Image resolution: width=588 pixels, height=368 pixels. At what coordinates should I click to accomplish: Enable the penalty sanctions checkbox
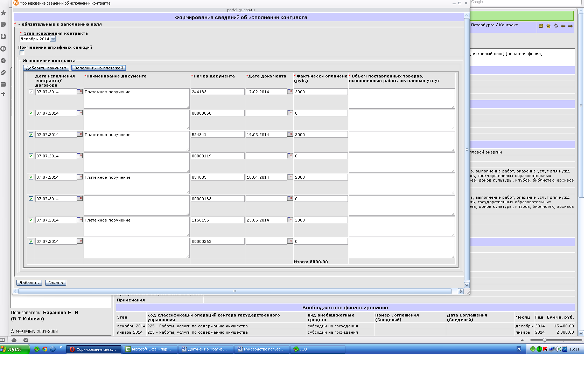tap(22, 53)
